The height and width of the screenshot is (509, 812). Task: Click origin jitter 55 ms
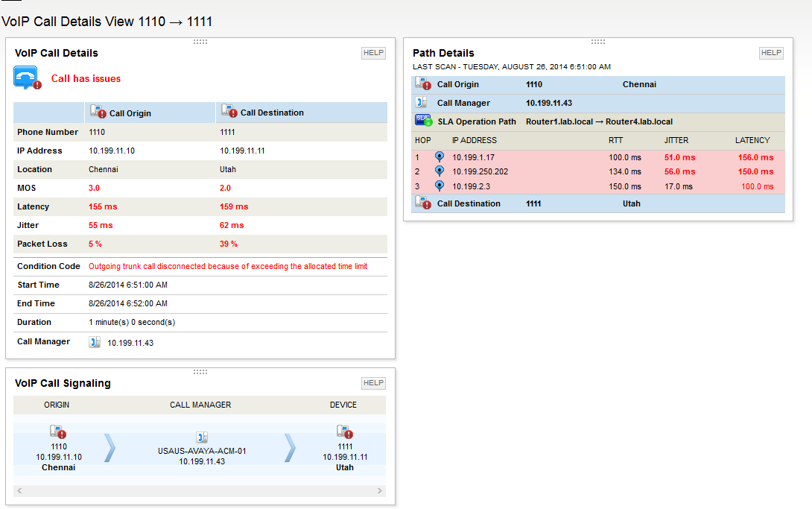pyautogui.click(x=101, y=225)
